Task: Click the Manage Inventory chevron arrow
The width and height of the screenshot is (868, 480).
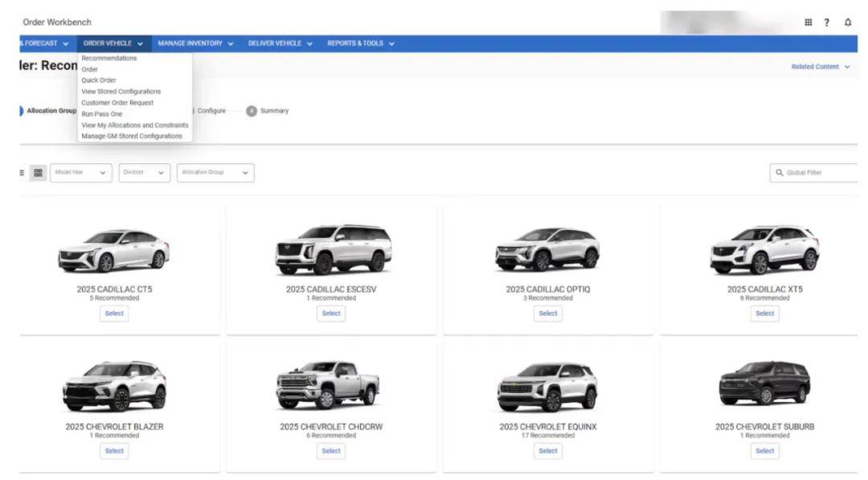Action: (231, 43)
